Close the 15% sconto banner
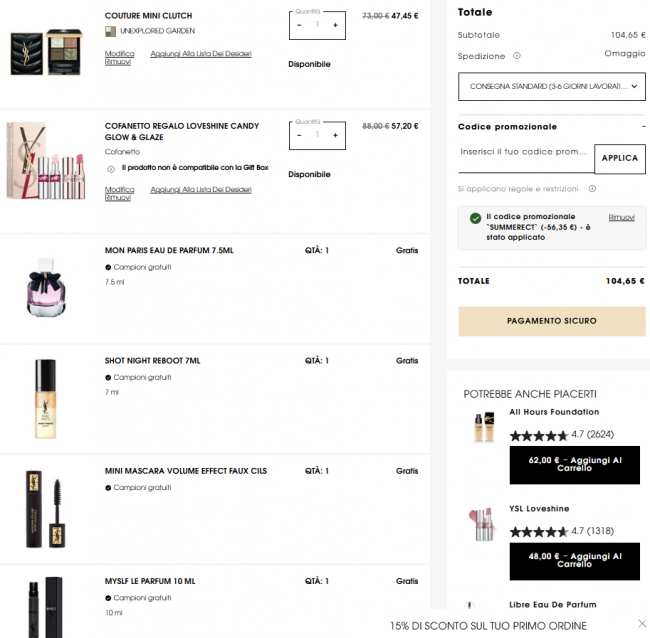The image size is (650, 638). click(x=642, y=623)
